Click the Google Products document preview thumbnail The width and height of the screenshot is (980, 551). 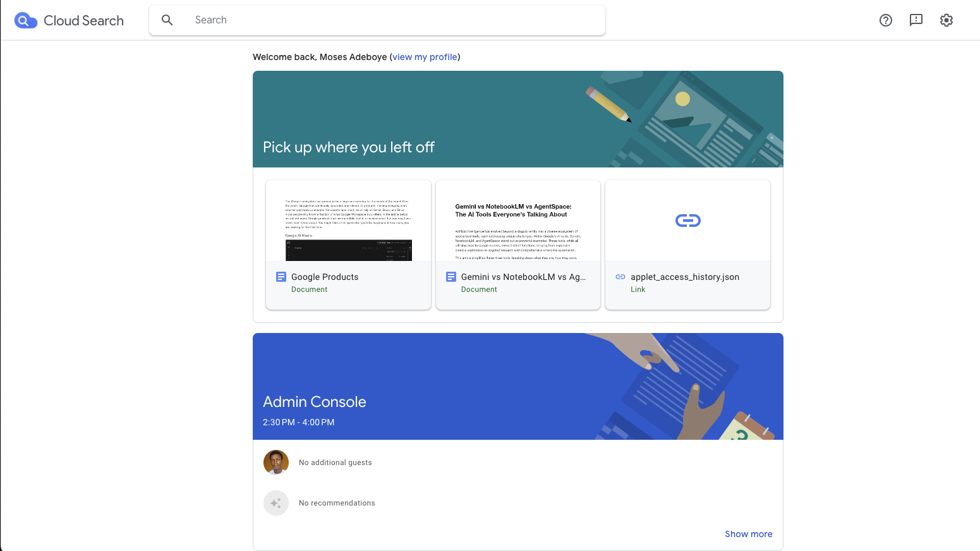click(x=348, y=221)
